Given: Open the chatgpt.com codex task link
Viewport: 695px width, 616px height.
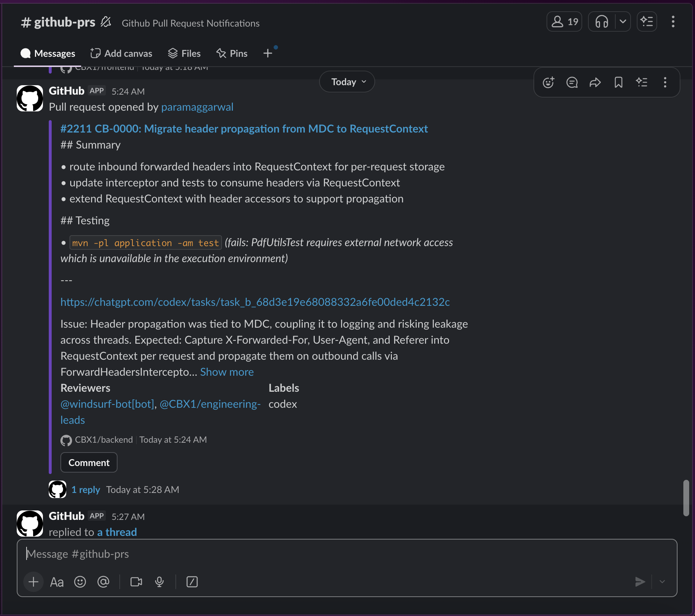Looking at the screenshot, I should (255, 302).
